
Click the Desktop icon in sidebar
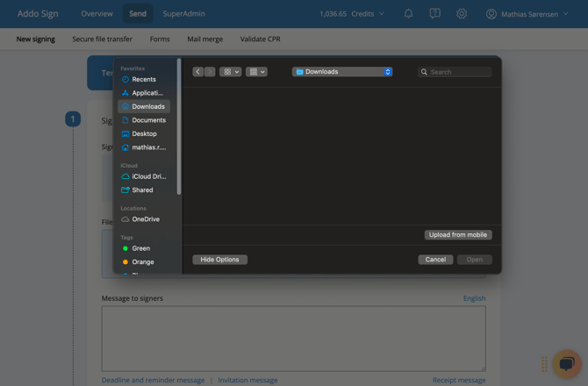[125, 134]
